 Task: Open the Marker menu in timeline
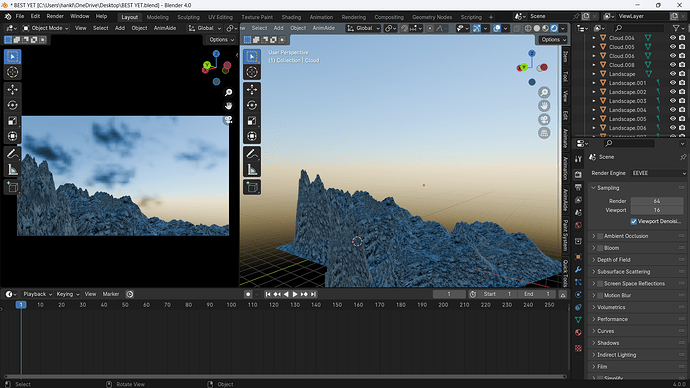tap(111, 294)
